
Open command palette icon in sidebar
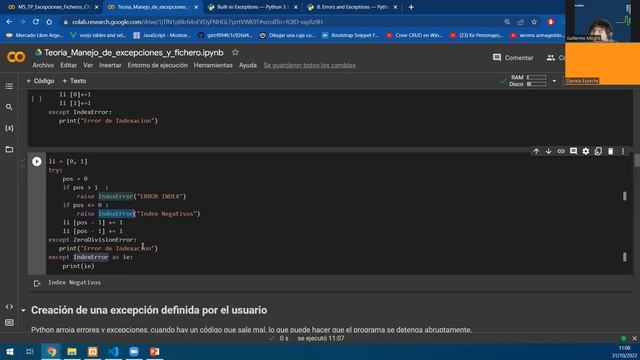[x=9, y=322]
